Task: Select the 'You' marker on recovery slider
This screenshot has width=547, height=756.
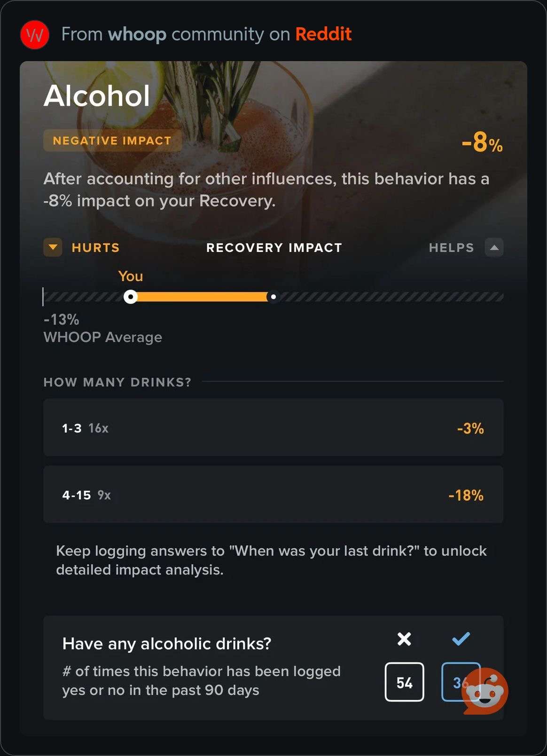Action: pyautogui.click(x=131, y=297)
